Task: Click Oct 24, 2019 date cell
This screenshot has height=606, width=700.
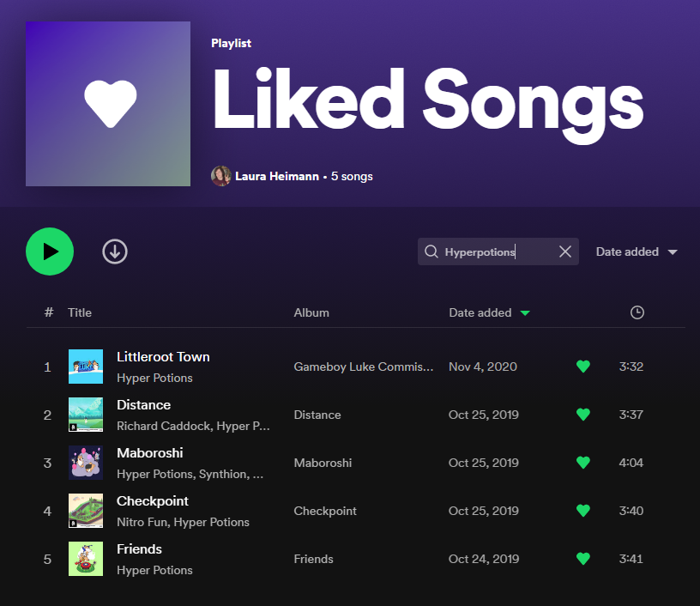Action: click(484, 559)
